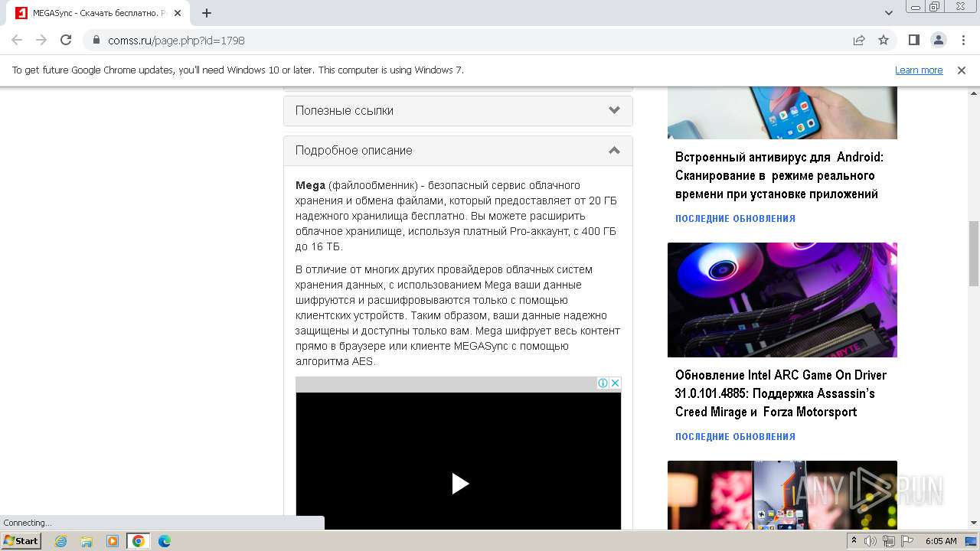980x551 pixels.
Task: Share this page via the share icon
Action: (x=859, y=41)
